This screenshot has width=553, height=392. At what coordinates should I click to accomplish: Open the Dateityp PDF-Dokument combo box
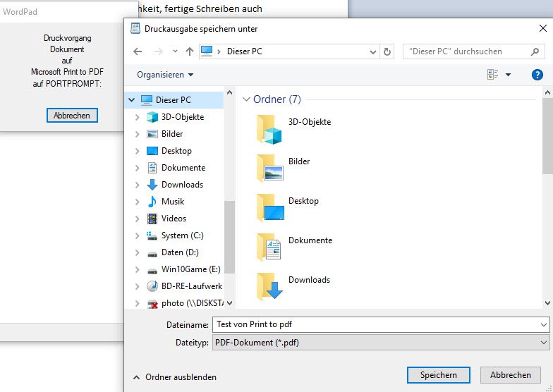(x=381, y=343)
